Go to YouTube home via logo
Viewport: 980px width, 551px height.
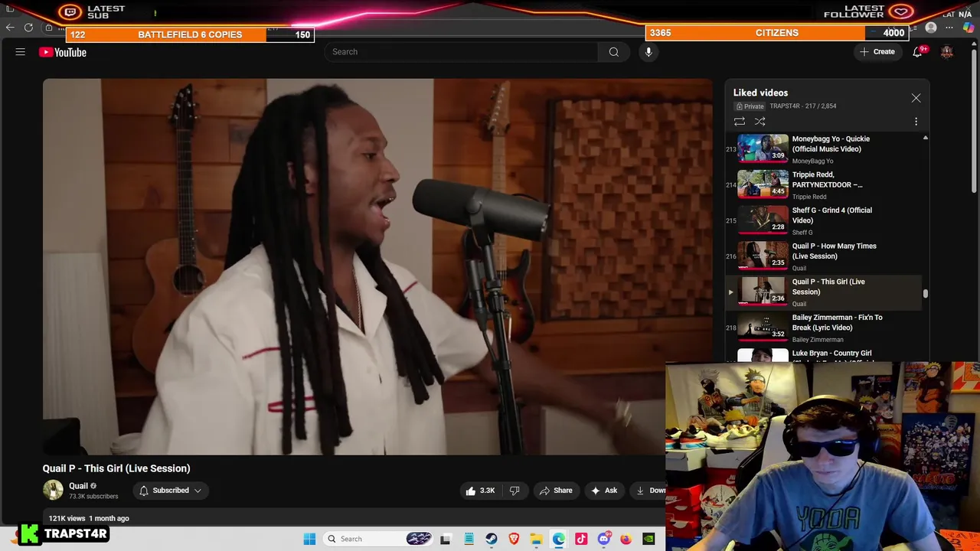(63, 52)
